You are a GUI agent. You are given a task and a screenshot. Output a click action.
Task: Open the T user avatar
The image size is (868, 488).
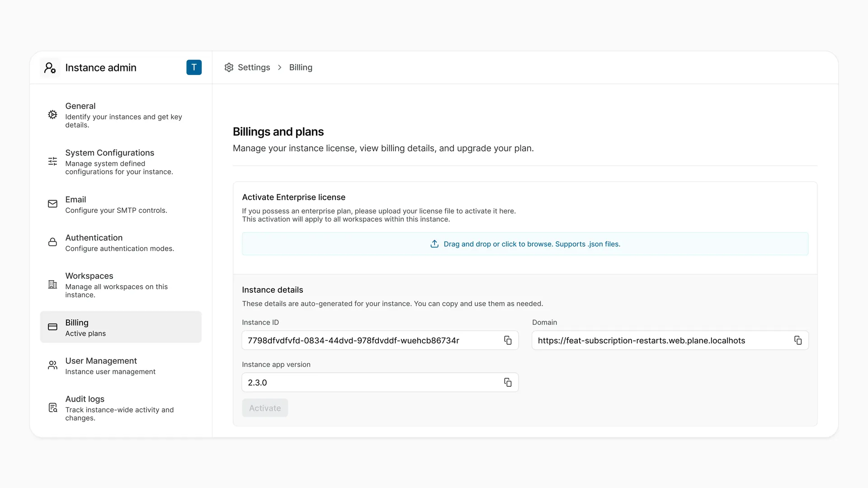(194, 67)
